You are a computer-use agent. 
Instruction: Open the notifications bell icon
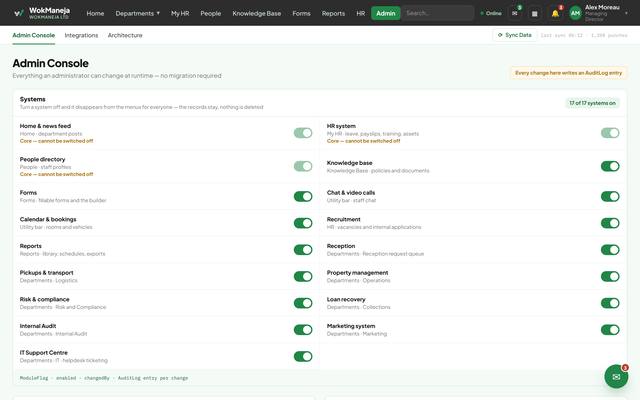pos(555,13)
